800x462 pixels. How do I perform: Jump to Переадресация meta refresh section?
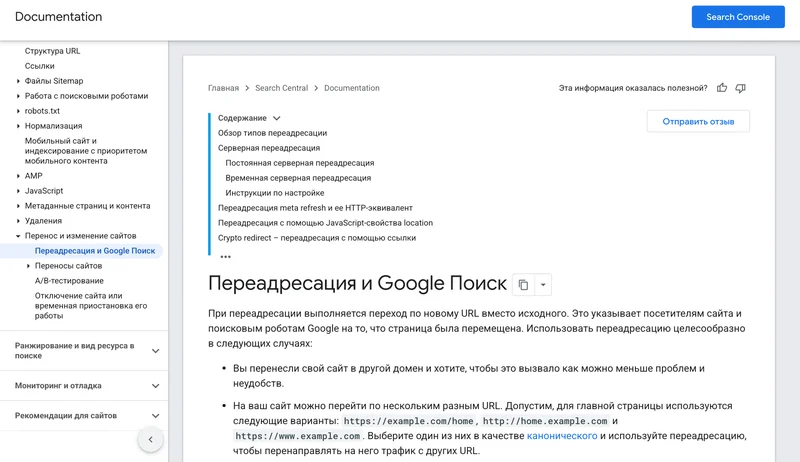(x=315, y=208)
